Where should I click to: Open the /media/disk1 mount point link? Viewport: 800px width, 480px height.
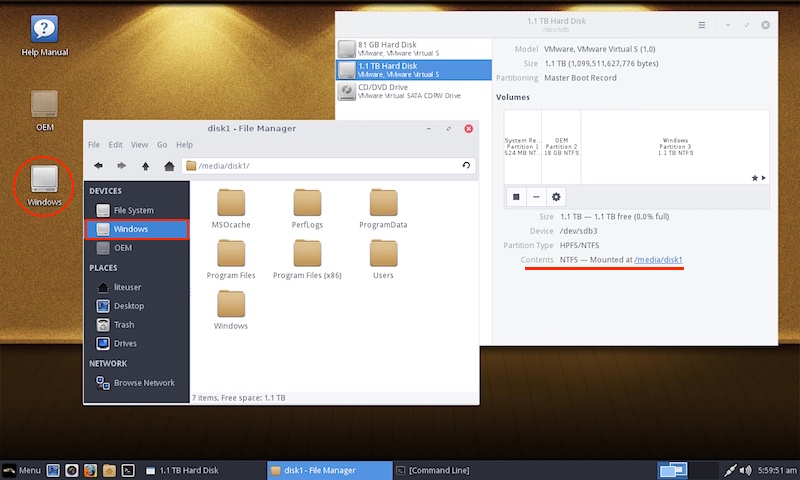[658, 260]
